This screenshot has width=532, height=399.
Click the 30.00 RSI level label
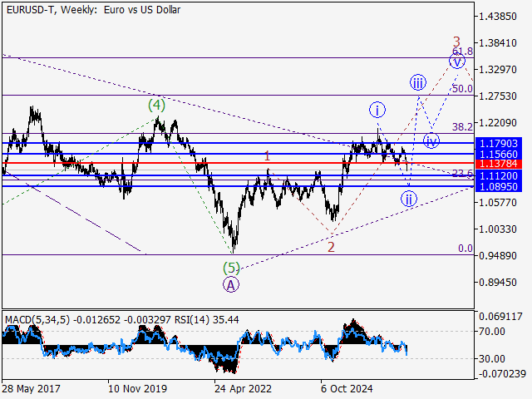[x=491, y=358]
